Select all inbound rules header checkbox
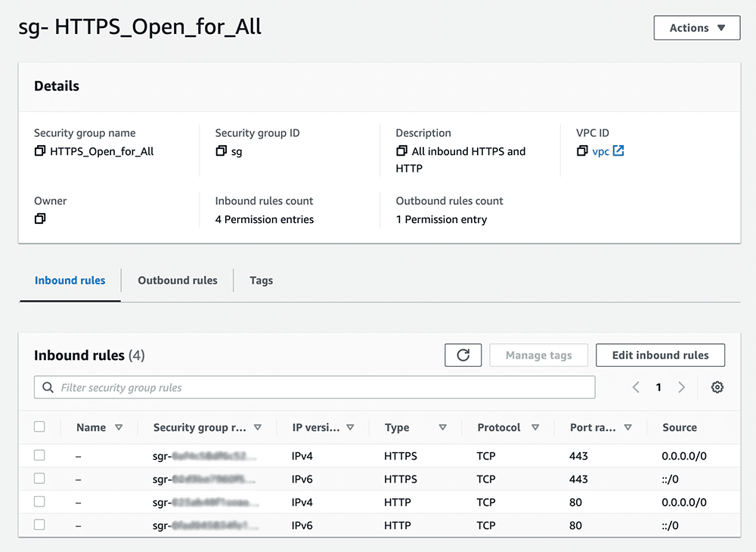 39,427
